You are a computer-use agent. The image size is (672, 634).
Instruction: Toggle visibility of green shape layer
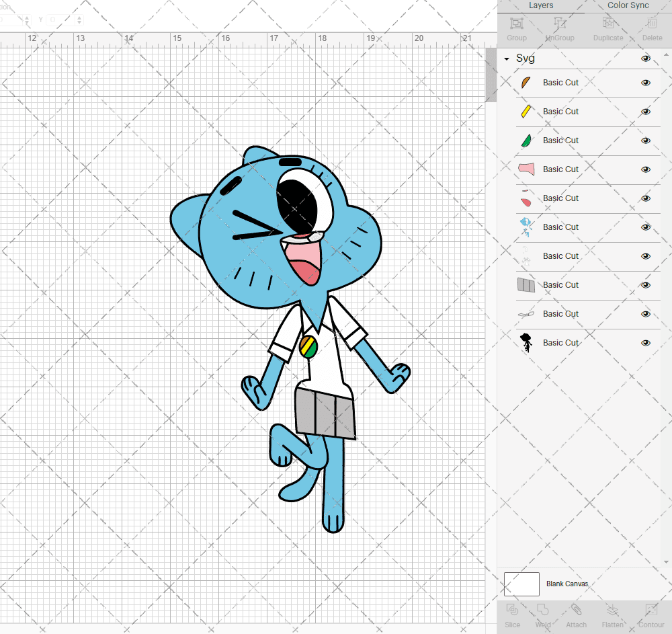point(645,141)
